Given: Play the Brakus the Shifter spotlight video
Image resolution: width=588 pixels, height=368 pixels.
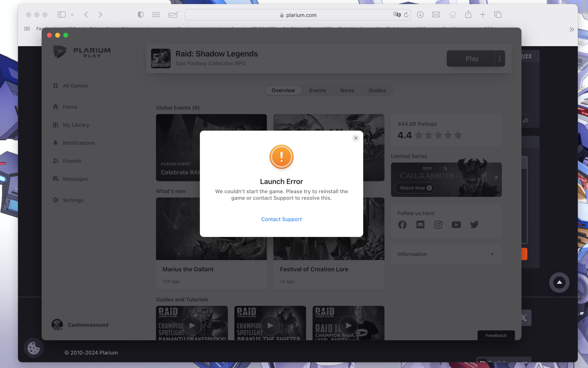Looking at the screenshot, I should click(x=270, y=325).
